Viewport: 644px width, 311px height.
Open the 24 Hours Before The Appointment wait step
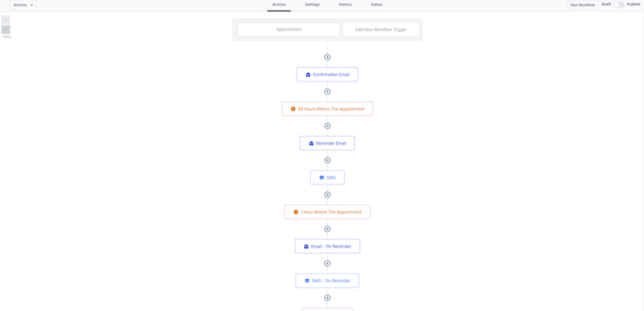[327, 109]
